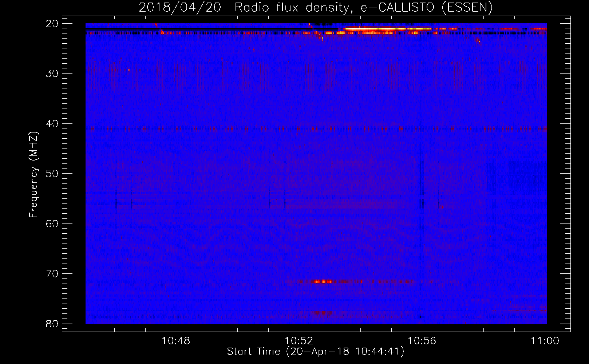Click the 80 frequency tick label
This screenshot has width=589, height=364.
pyautogui.click(x=52, y=324)
